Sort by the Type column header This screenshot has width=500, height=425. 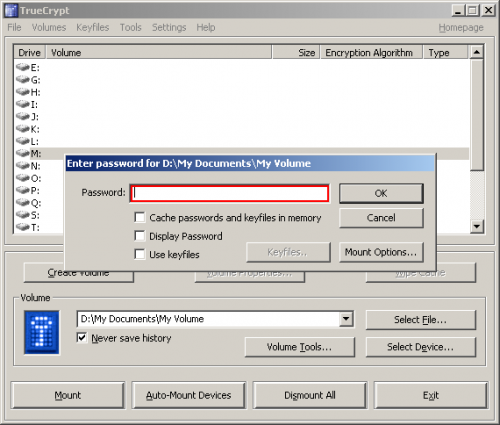coord(446,52)
